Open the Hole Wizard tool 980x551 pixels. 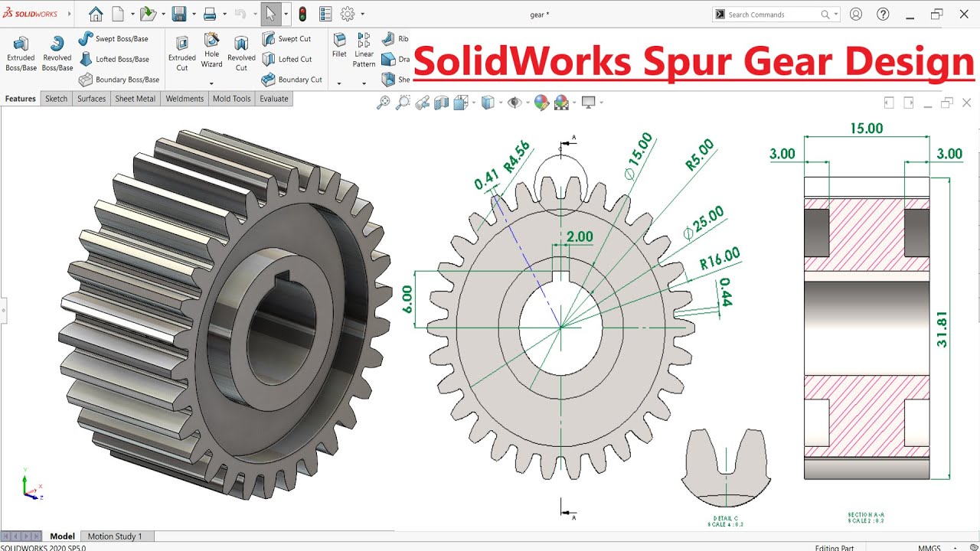pos(211,51)
